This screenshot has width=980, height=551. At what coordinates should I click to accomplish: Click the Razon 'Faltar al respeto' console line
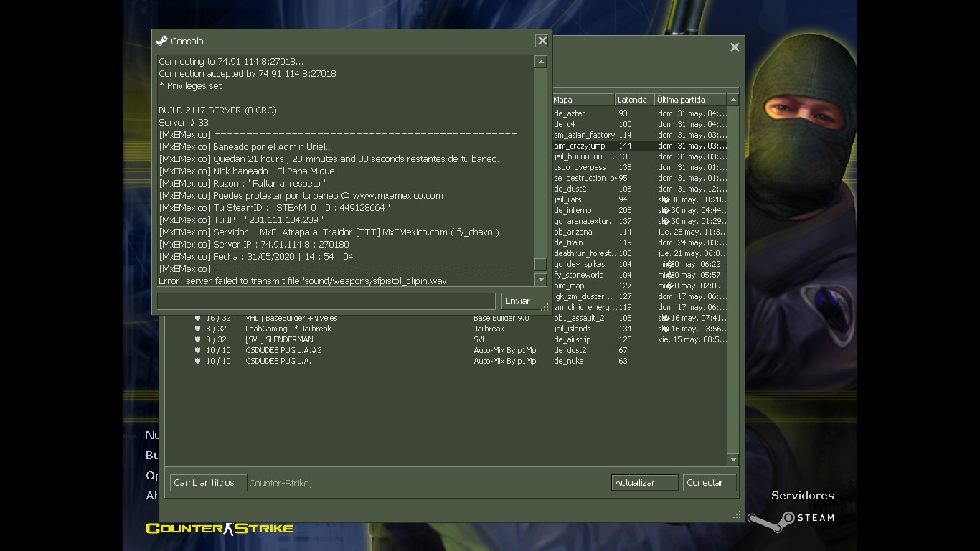click(x=242, y=183)
